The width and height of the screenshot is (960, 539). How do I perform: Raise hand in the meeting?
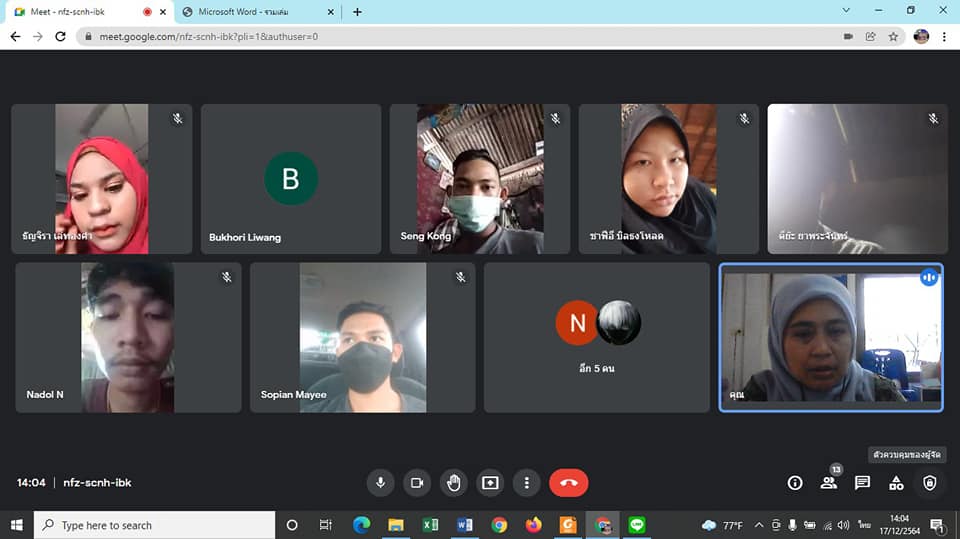[x=453, y=482]
